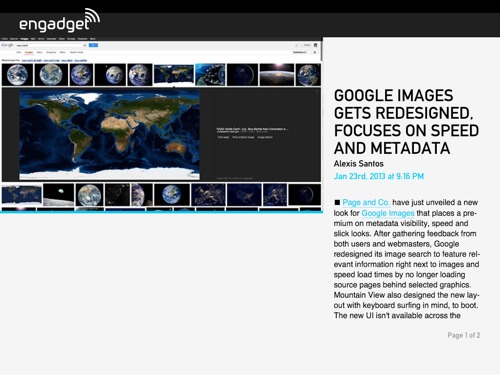The image size is (500, 375).
Task: Tap the 'Page 1 of 2' indicator
Action: pos(464,335)
